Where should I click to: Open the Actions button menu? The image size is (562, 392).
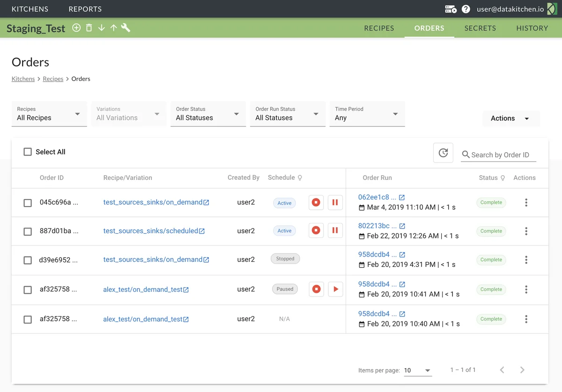coord(510,118)
